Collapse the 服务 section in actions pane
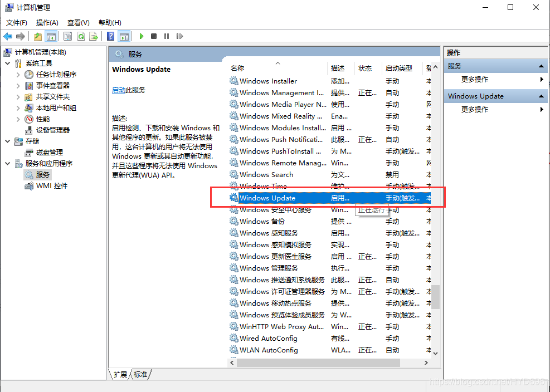The height and width of the screenshot is (392, 550). tap(541, 66)
